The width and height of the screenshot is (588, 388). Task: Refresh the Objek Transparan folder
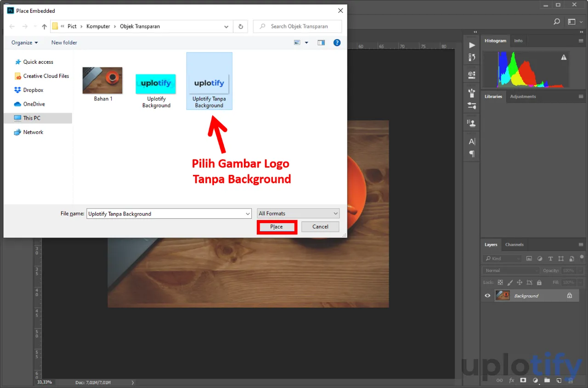click(240, 27)
